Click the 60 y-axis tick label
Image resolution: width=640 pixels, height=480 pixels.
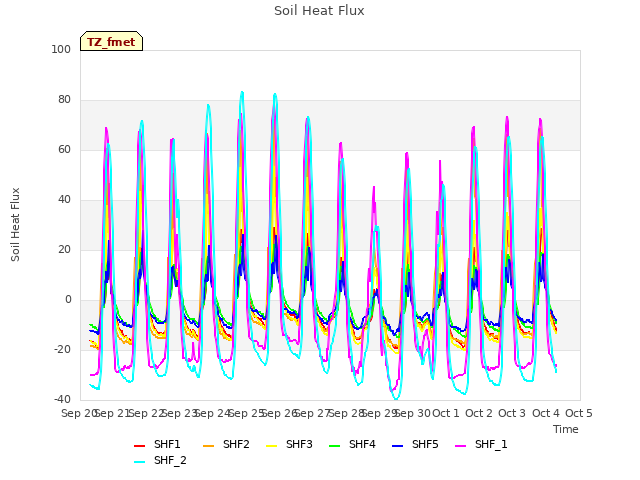click(x=64, y=150)
